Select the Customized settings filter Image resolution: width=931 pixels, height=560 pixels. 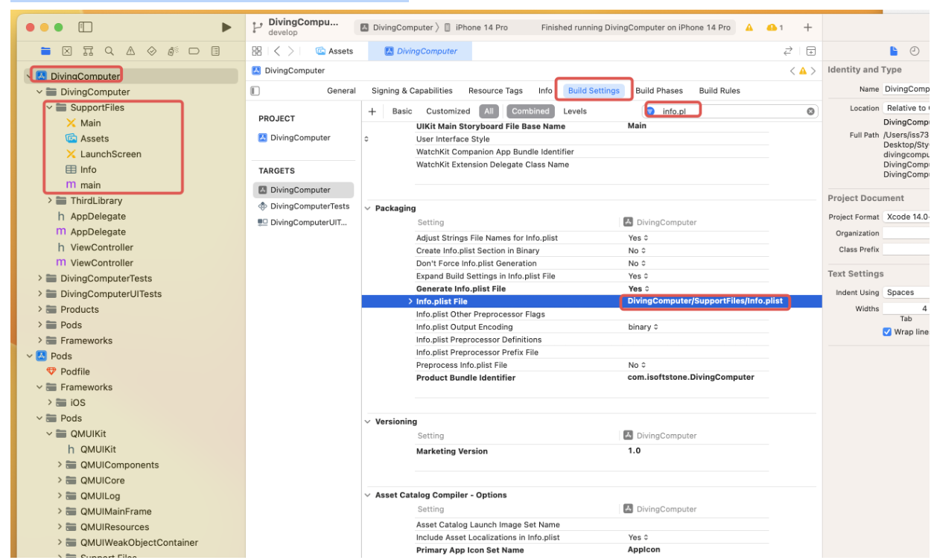pos(448,111)
